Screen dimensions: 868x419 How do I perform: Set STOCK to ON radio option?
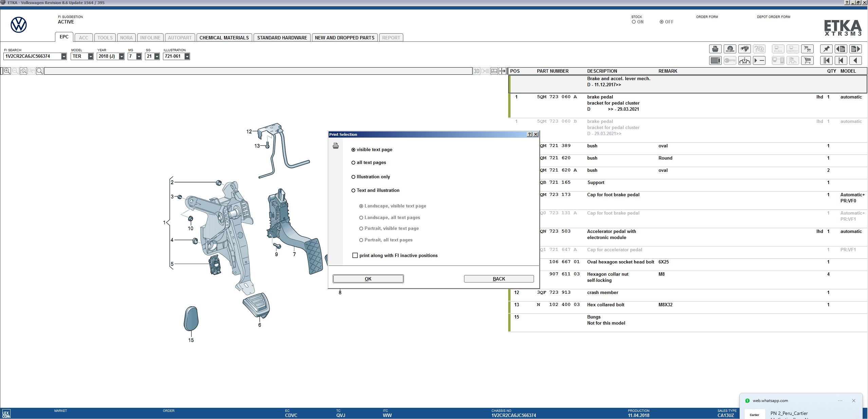point(634,21)
